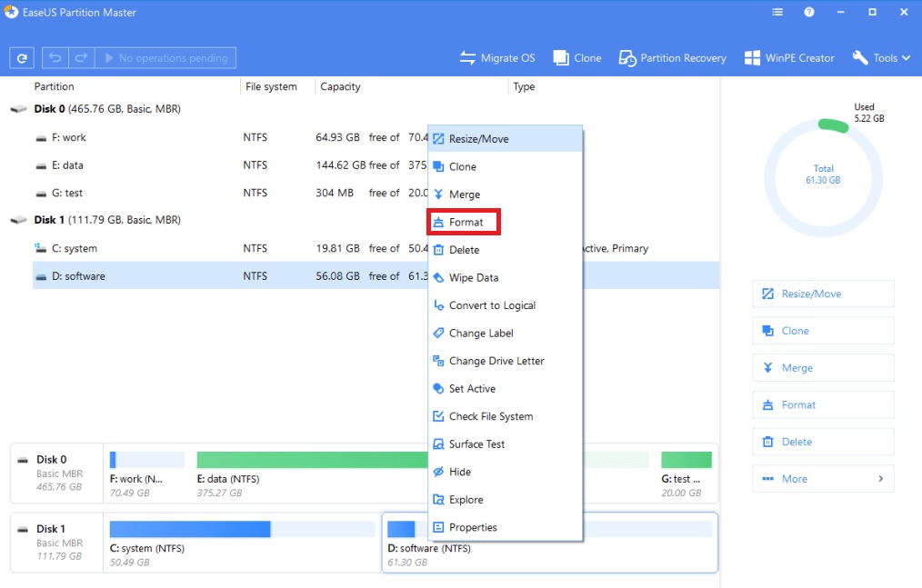Select Format in the context menu
Image resolution: width=922 pixels, height=588 pixels.
[466, 222]
